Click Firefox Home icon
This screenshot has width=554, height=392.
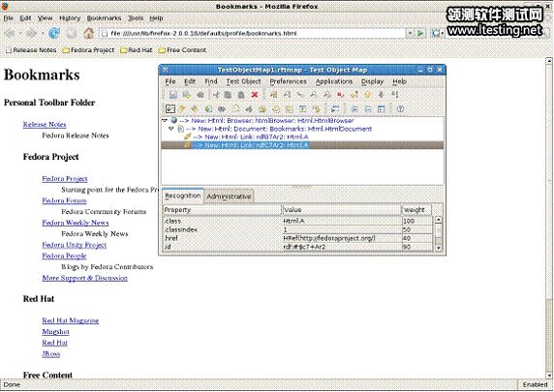coord(89,33)
